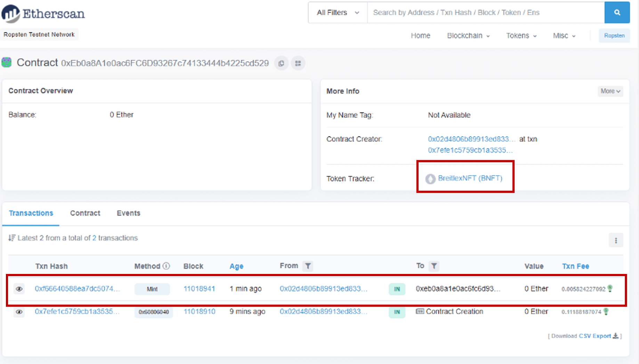
Task: Open the BreitlexNFT (BNFT) token tracker
Action: 470,178
